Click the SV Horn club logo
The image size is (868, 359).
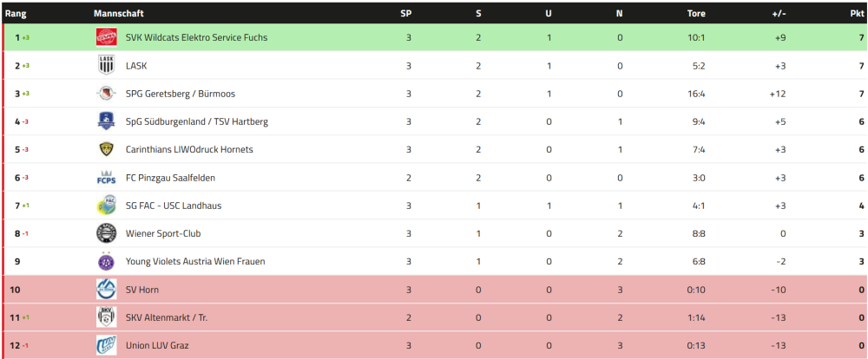pyautogui.click(x=106, y=290)
